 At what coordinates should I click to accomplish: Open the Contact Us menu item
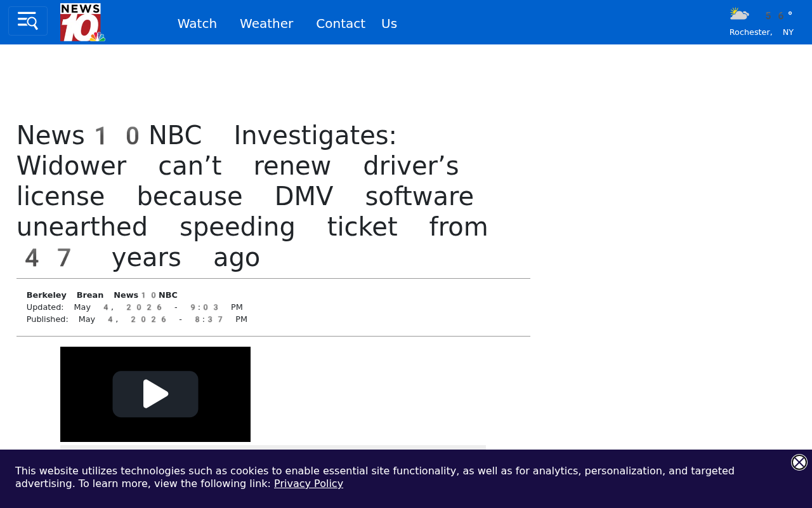pyautogui.click(x=357, y=23)
